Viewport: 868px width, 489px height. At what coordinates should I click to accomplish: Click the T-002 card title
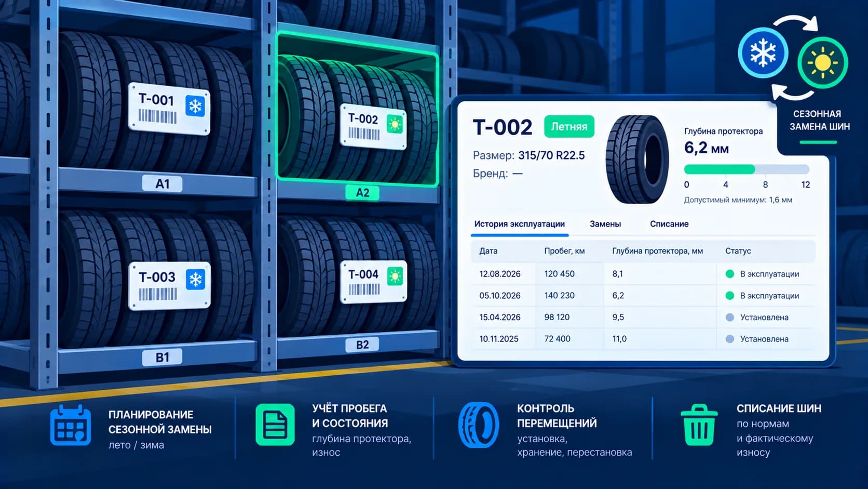[503, 127]
